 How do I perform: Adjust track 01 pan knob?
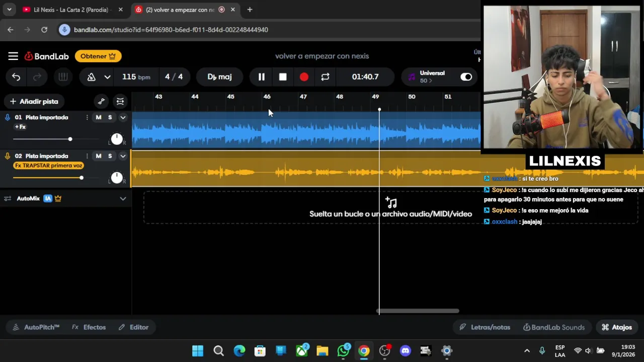coord(117,139)
